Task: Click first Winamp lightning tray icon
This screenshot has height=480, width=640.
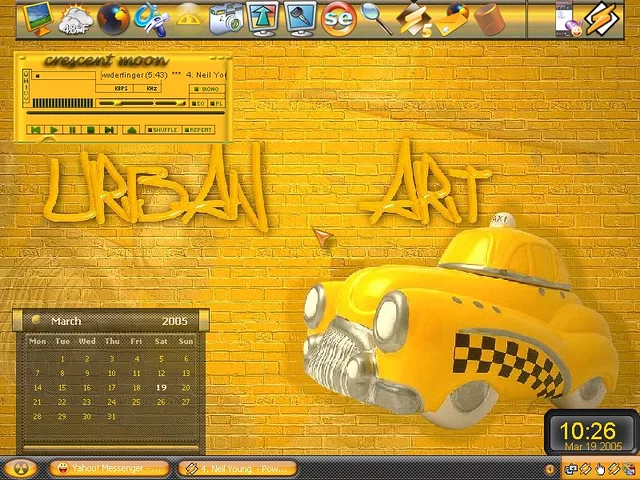Action: pyautogui.click(x=585, y=469)
